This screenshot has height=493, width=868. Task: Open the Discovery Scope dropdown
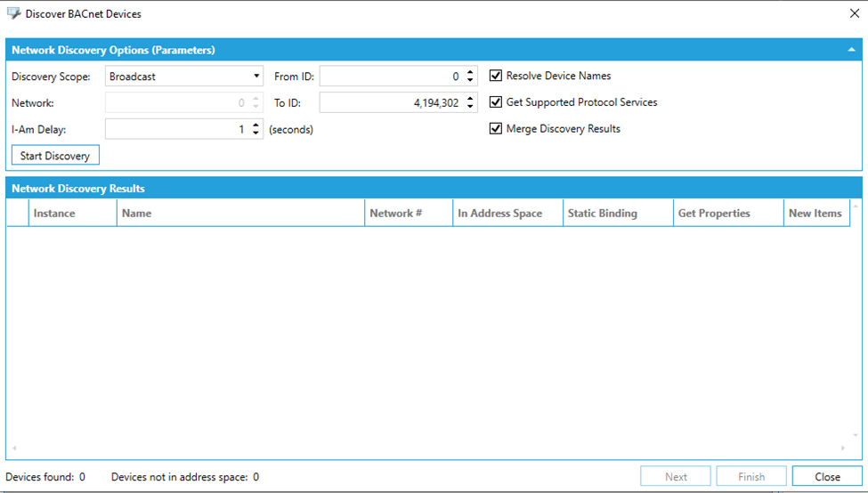[256, 77]
